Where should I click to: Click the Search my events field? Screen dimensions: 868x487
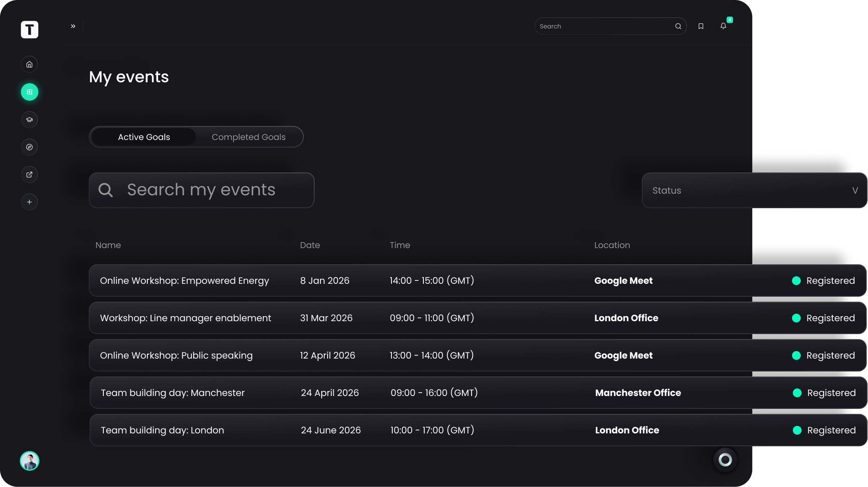tap(201, 190)
